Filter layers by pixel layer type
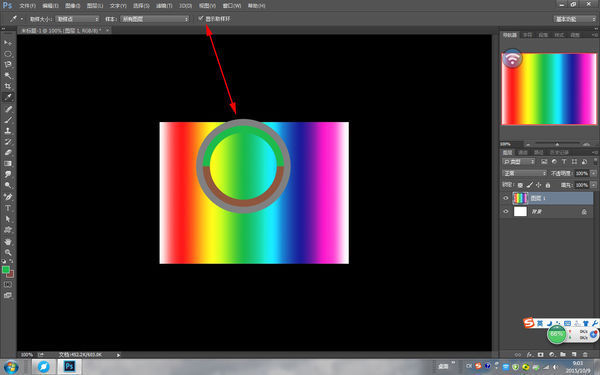Screen dimensions: 600x375 click(544, 162)
